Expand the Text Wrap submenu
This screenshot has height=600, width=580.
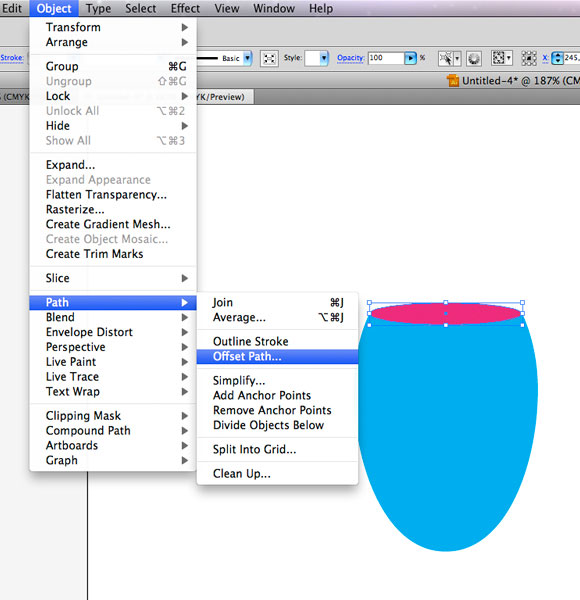pyautogui.click(x=113, y=392)
